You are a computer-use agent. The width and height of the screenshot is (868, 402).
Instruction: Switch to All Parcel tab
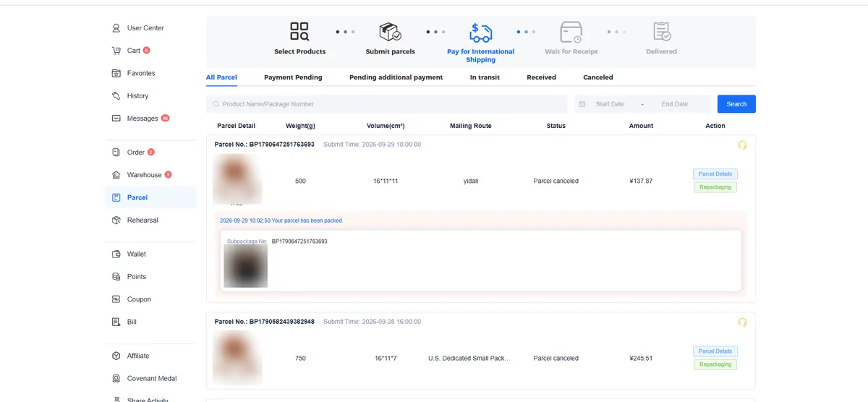[x=221, y=77]
